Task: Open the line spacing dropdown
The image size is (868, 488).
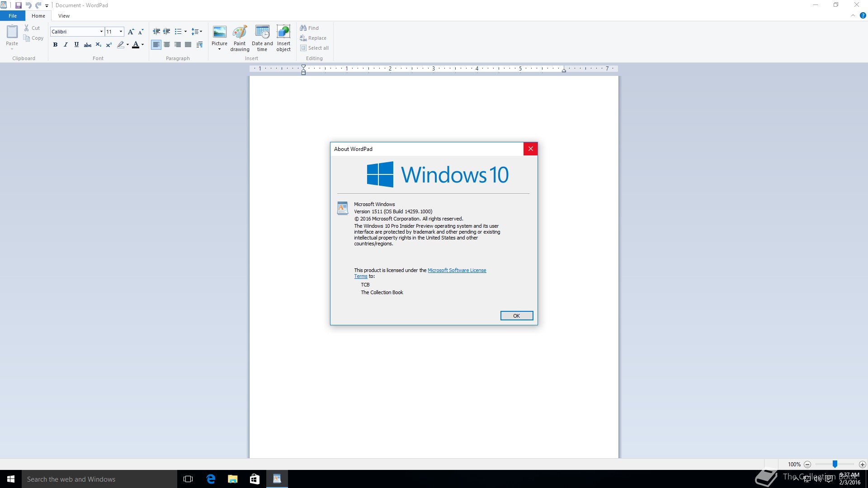Action: (x=197, y=32)
